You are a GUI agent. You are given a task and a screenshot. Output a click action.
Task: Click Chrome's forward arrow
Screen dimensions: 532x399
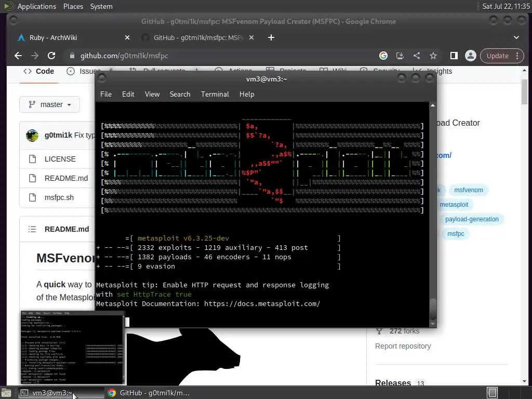[35, 56]
